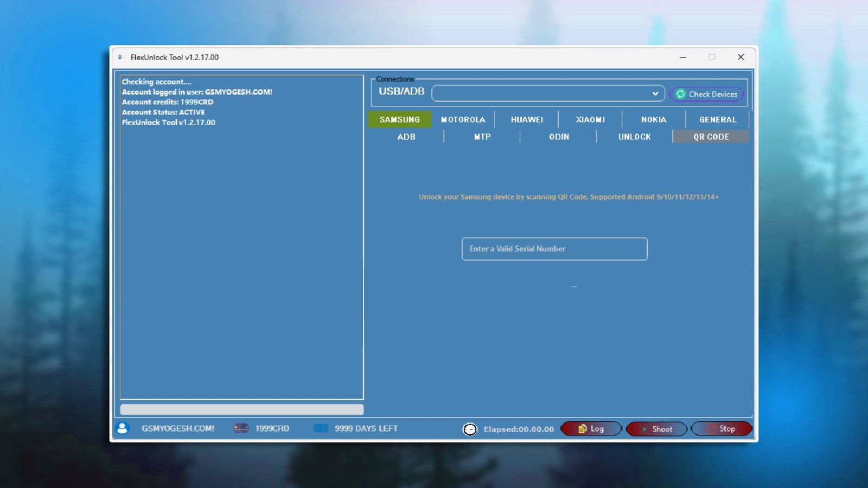This screenshot has width=868, height=488.
Task: Click the refresh icon on Check Devices button
Action: [x=681, y=94]
